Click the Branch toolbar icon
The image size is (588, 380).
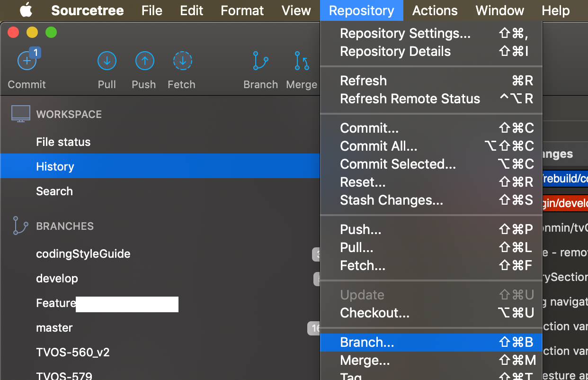pos(260,61)
